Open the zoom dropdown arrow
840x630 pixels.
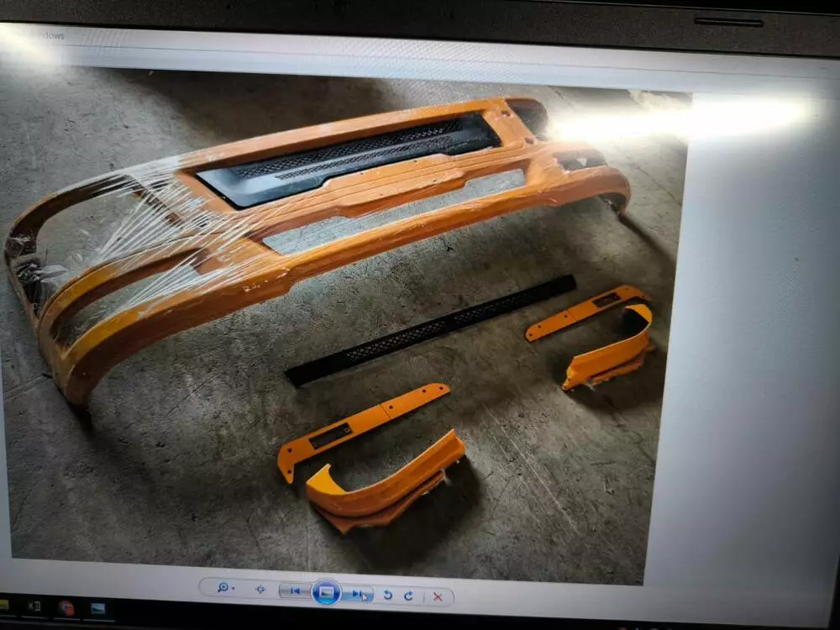click(x=233, y=589)
